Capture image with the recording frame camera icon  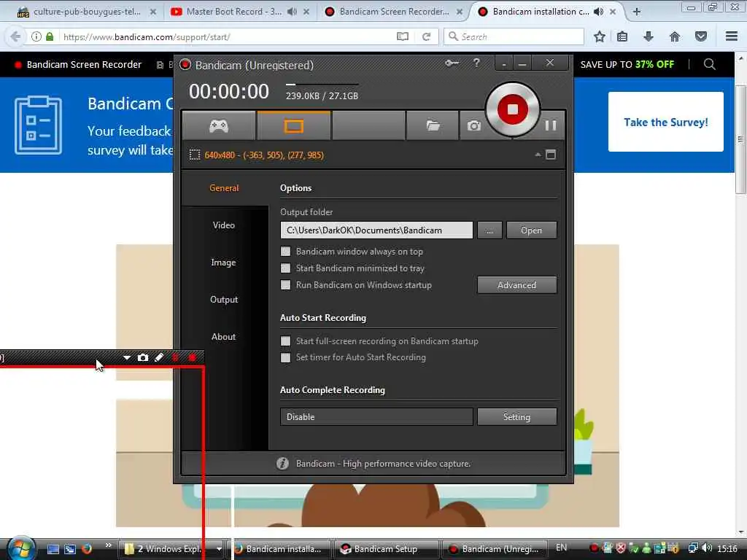[143, 357]
